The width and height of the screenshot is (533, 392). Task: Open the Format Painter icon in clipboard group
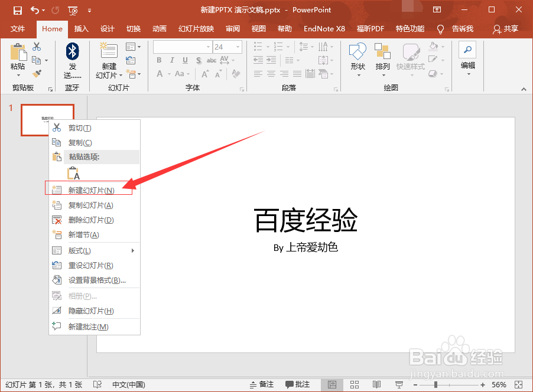[35, 72]
